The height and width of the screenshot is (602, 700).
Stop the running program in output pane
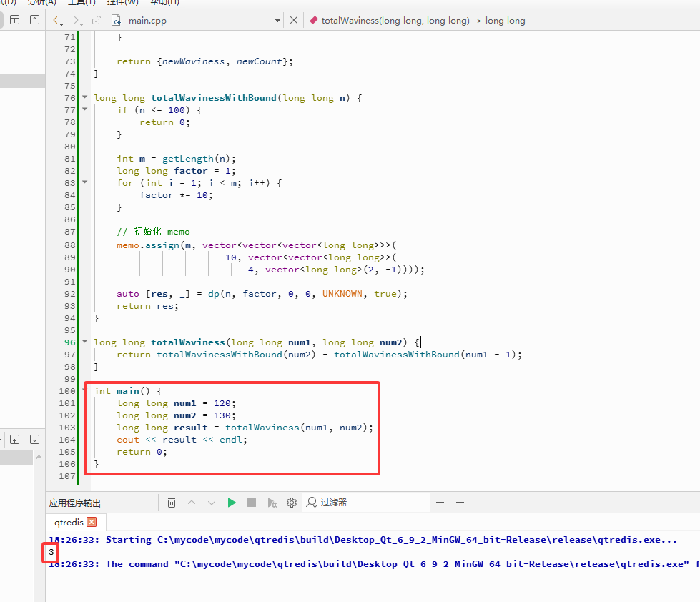pyautogui.click(x=252, y=503)
